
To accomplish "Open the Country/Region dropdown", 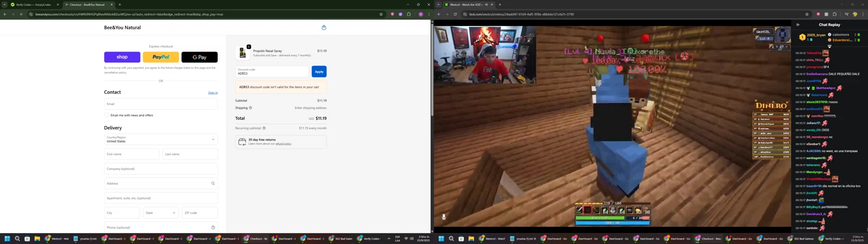I will (161, 139).
